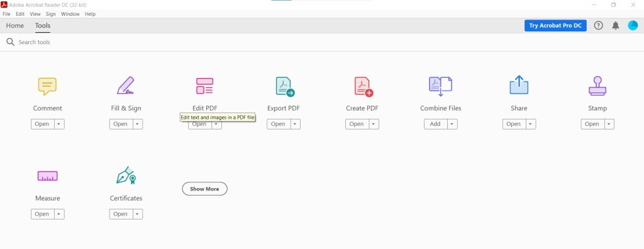Click the Comment speech bubble icon
Screen dimensions: 644x249
pos(47,86)
